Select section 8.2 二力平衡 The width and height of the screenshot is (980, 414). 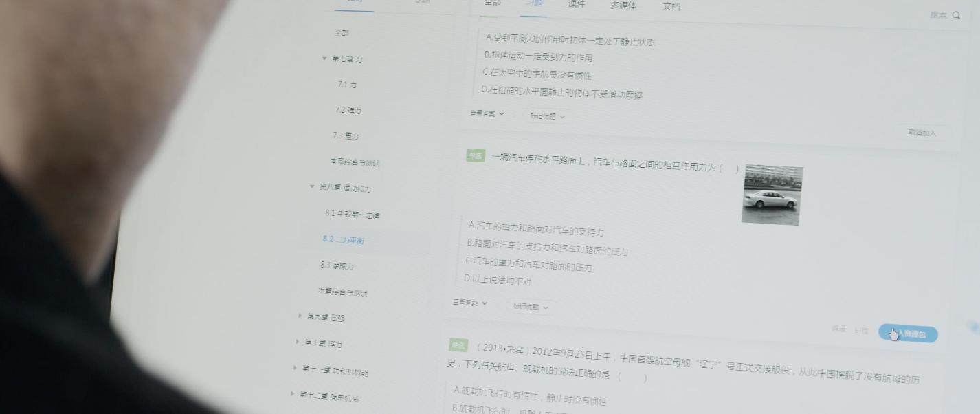coord(344,239)
